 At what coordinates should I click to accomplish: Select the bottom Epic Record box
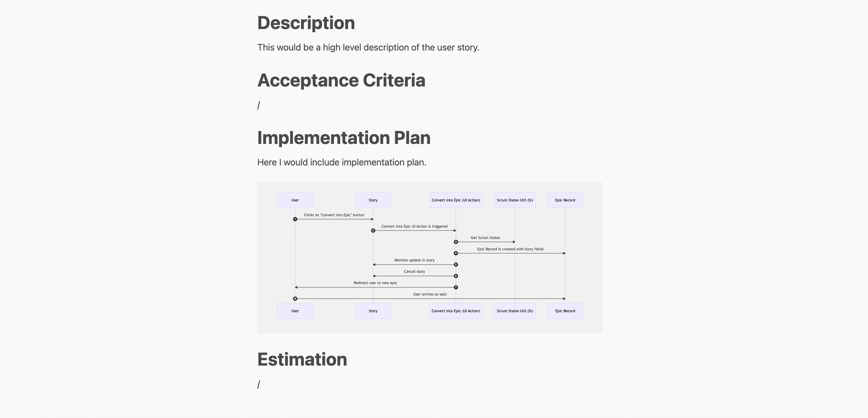[x=565, y=311]
